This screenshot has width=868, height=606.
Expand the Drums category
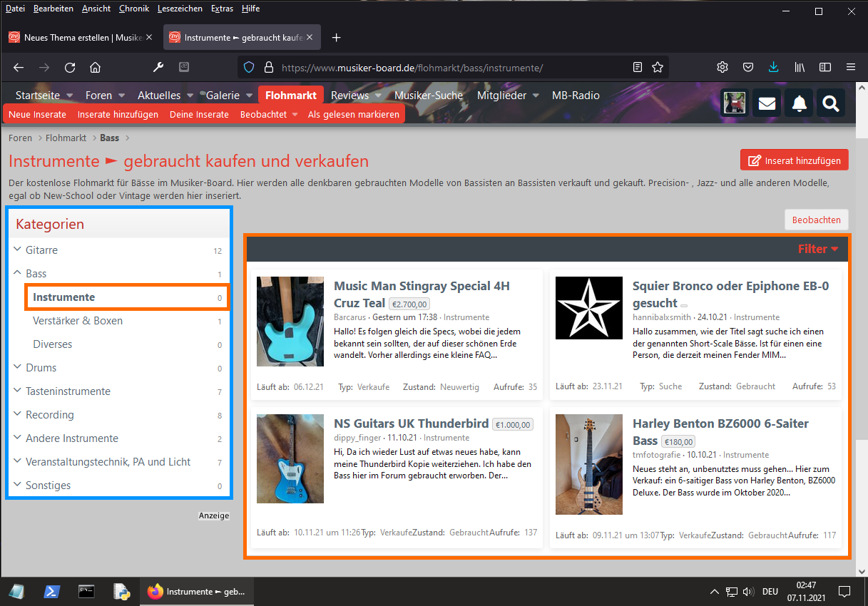pyautogui.click(x=17, y=368)
